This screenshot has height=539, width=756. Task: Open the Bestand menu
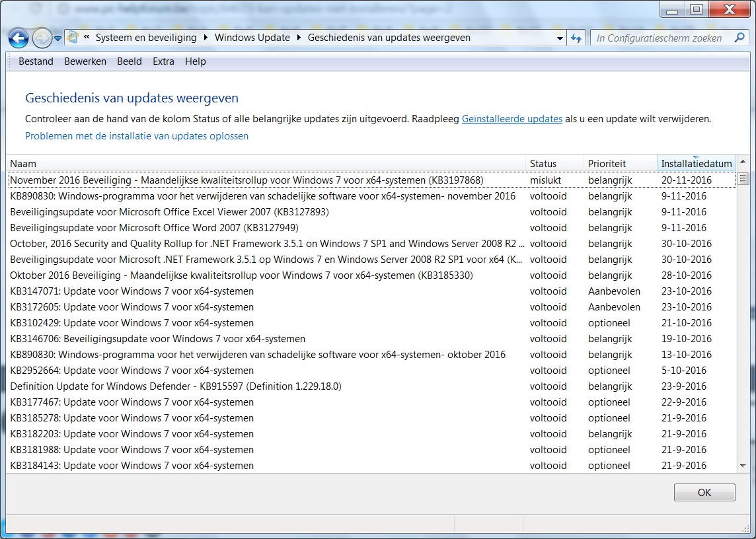(x=36, y=61)
